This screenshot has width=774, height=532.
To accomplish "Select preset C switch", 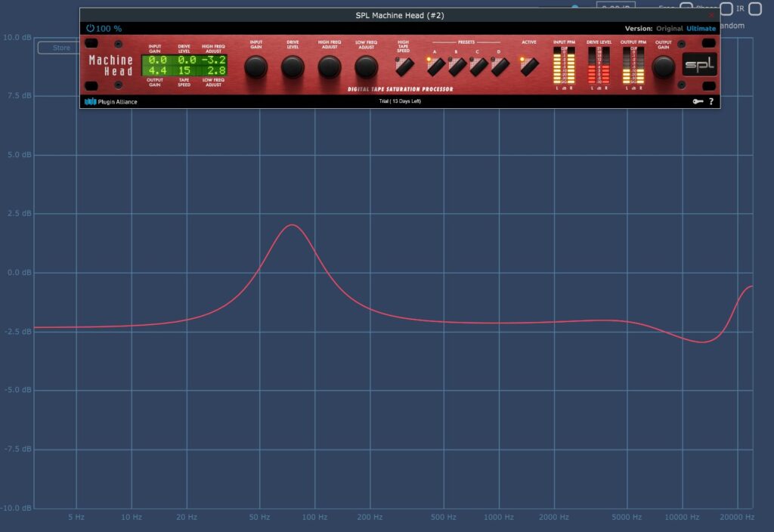I will 478,67.
